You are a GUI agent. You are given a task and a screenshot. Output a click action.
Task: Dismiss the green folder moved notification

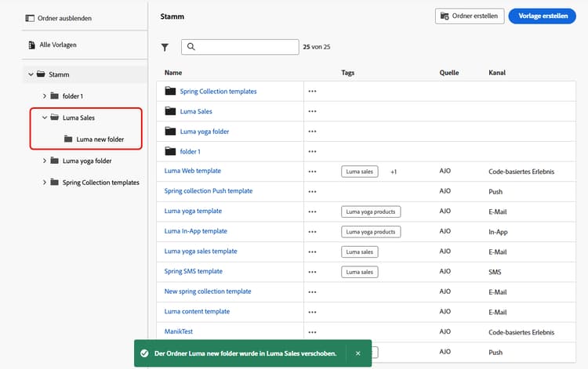(358, 353)
